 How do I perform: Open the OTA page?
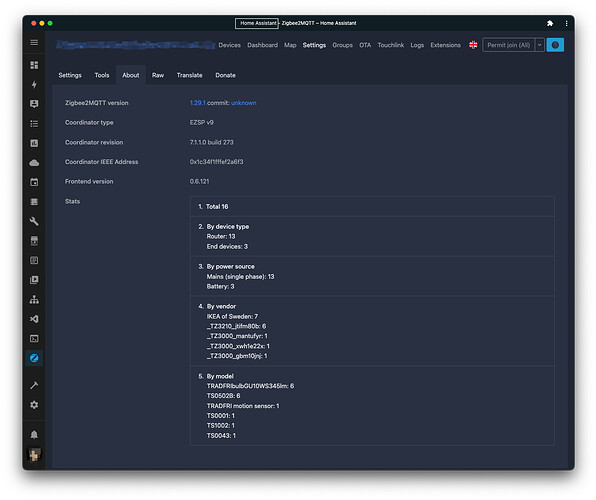(x=365, y=45)
